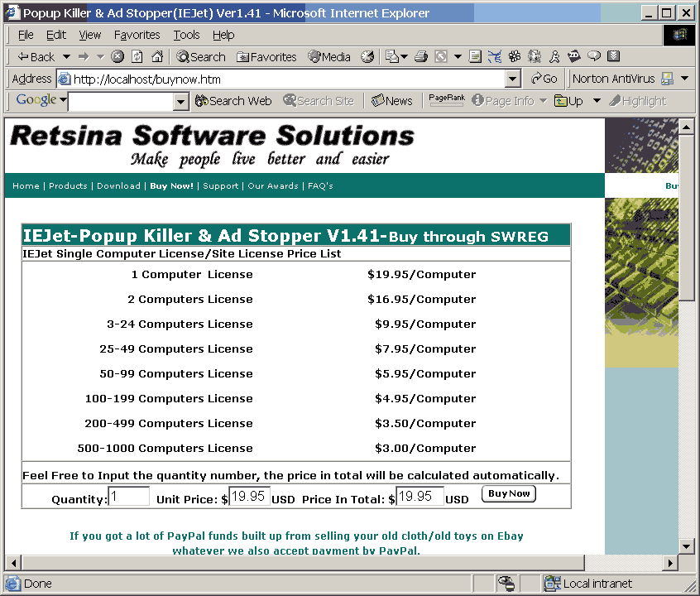The height and width of the screenshot is (596, 700).
Task: Open the Back history dropdown arrow
Action: point(66,57)
